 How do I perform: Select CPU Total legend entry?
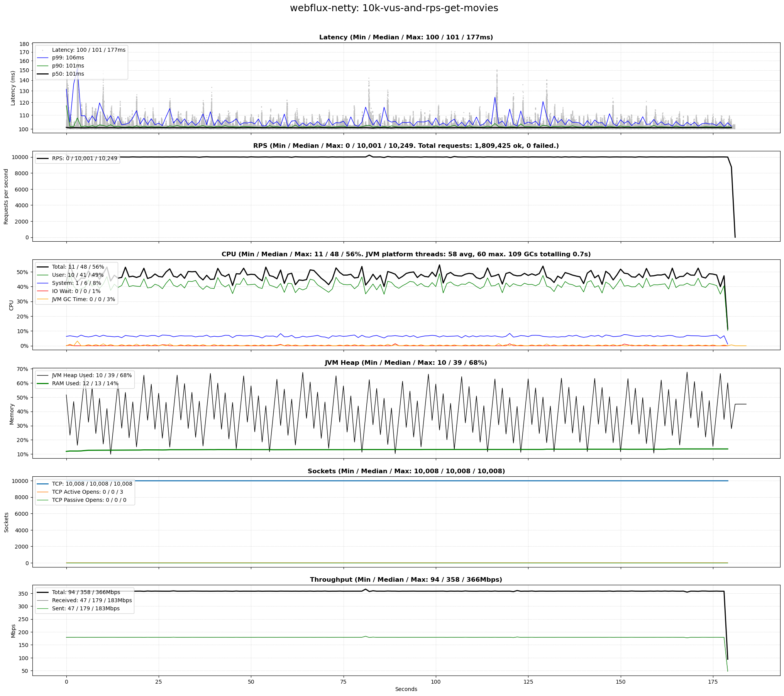click(x=78, y=267)
